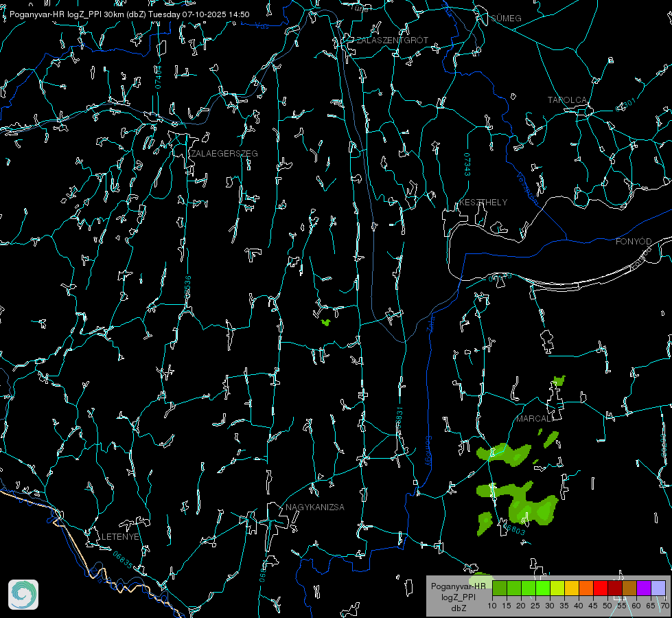This screenshot has width=672, height=618.
Task: Click the road number label 06835
Action: pyautogui.click(x=123, y=560)
